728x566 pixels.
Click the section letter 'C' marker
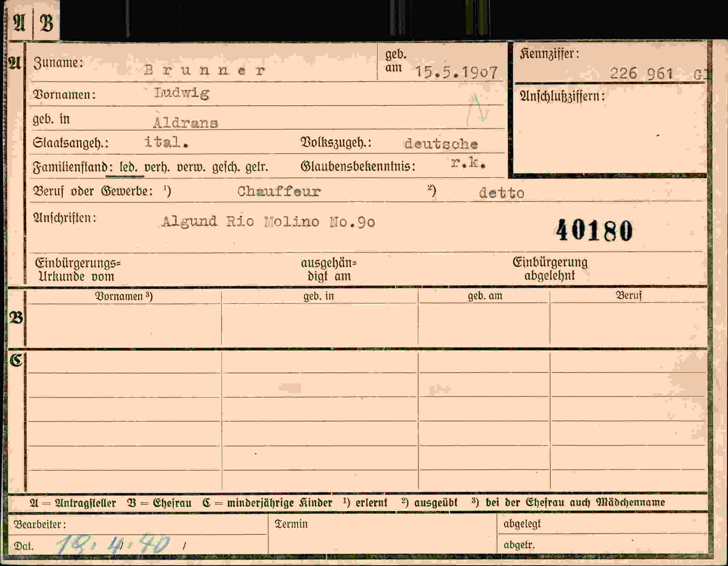pyautogui.click(x=16, y=360)
